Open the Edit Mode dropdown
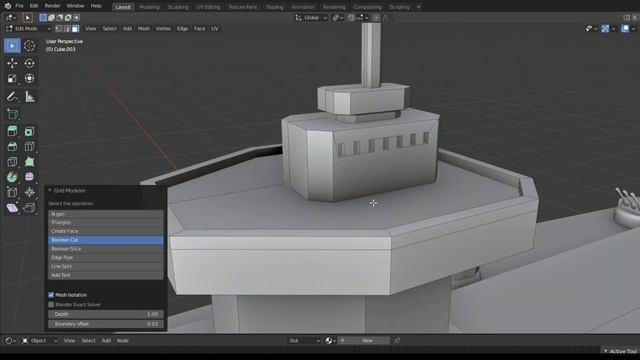The width and height of the screenshot is (640, 360). 29,29
